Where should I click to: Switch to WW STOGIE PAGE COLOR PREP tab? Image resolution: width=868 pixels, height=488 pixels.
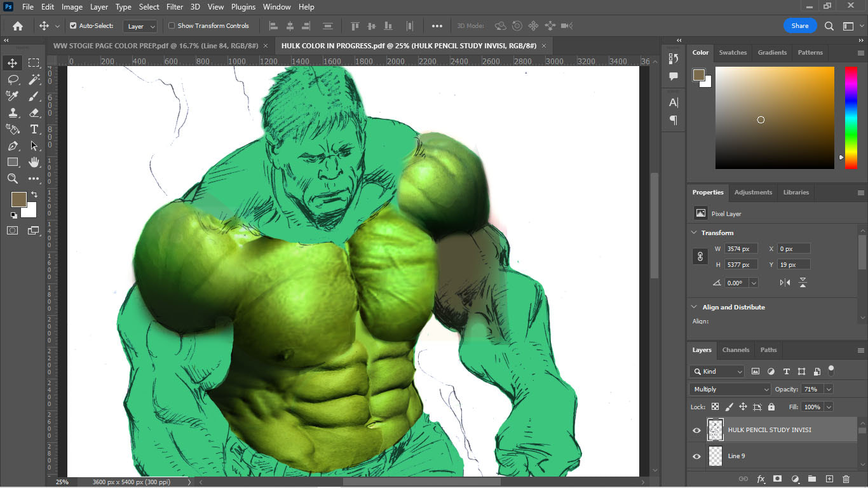156,46
